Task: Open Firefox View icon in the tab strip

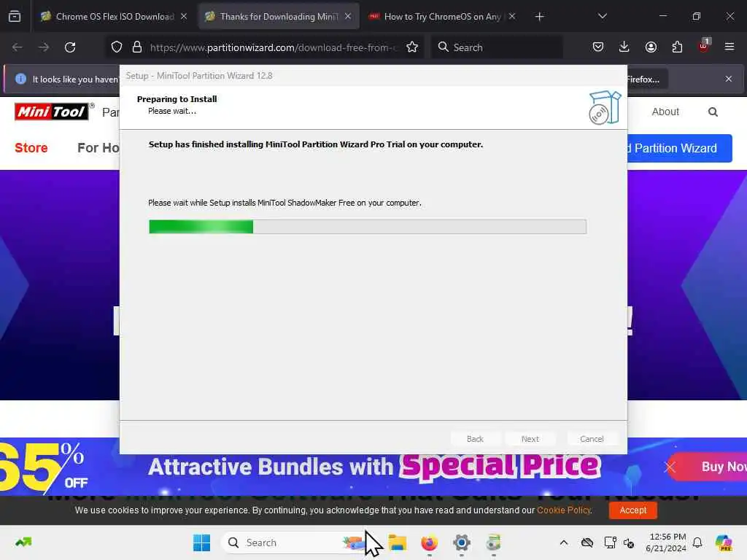Action: [x=15, y=16]
